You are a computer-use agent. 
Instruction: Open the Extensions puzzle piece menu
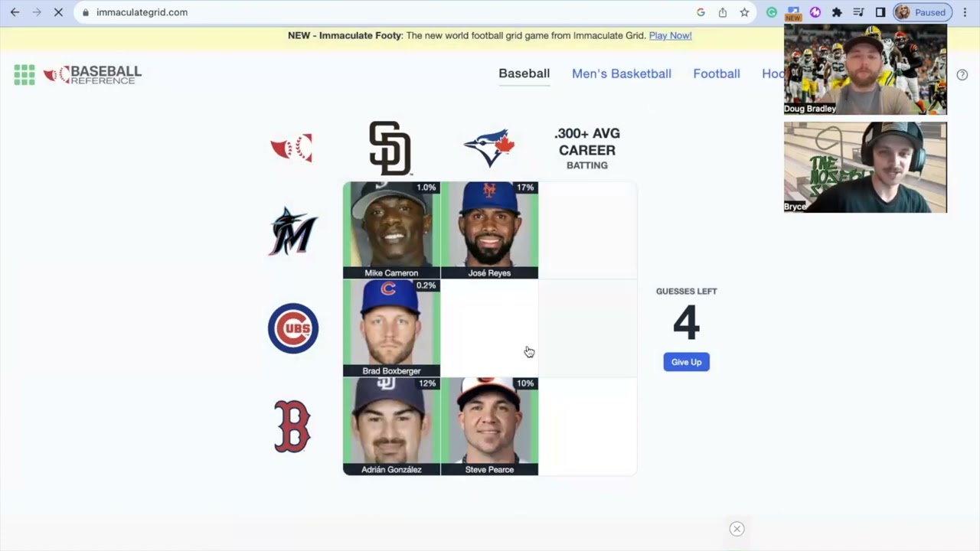[x=837, y=12]
